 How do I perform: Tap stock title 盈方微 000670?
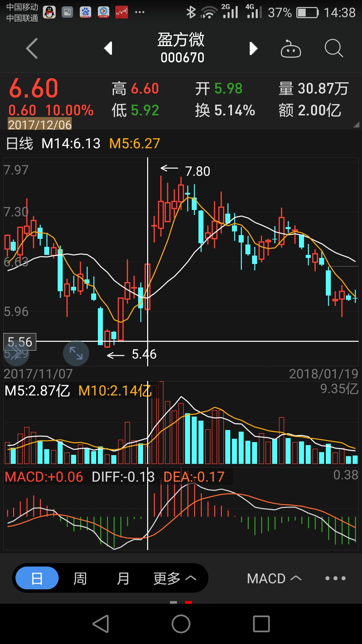tap(181, 48)
